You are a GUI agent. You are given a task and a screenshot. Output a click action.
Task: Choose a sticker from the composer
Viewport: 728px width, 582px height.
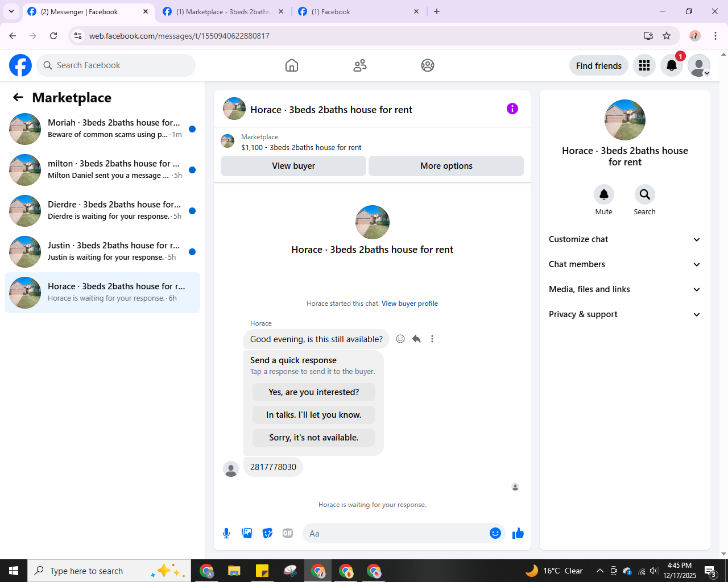click(267, 533)
